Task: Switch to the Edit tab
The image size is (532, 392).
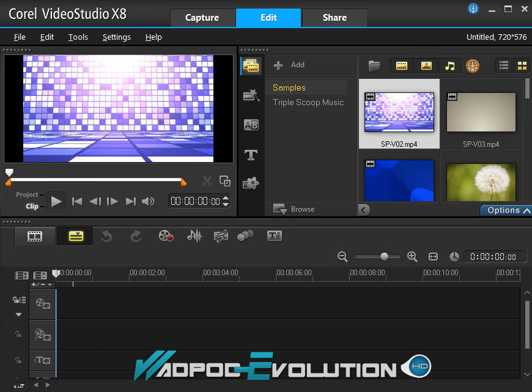Action: coord(268,18)
